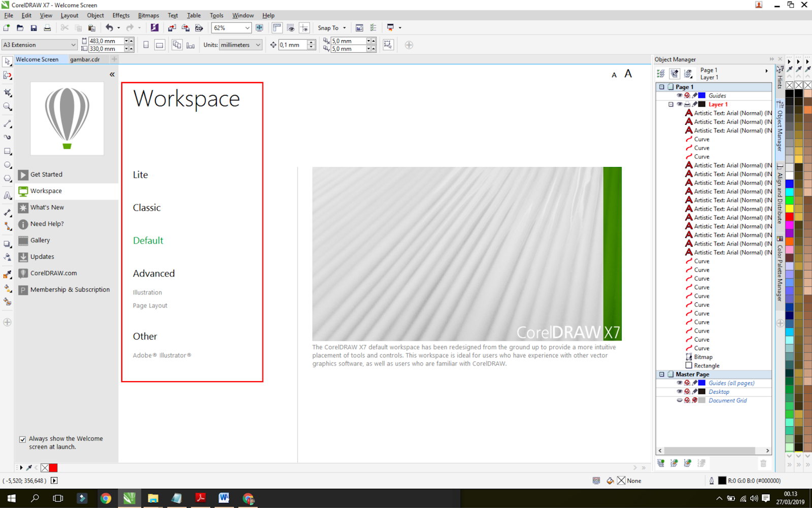Image resolution: width=812 pixels, height=508 pixels.
Task: Open the Gallery section in welcome sidebar
Action: (x=66, y=241)
